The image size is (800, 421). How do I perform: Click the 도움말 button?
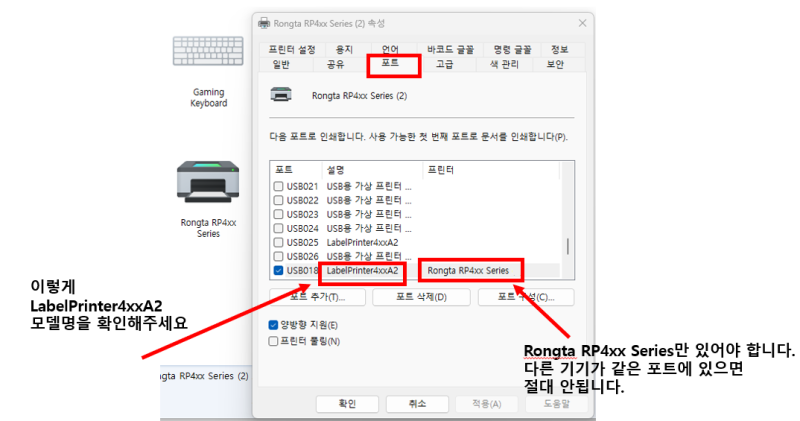coord(556,404)
